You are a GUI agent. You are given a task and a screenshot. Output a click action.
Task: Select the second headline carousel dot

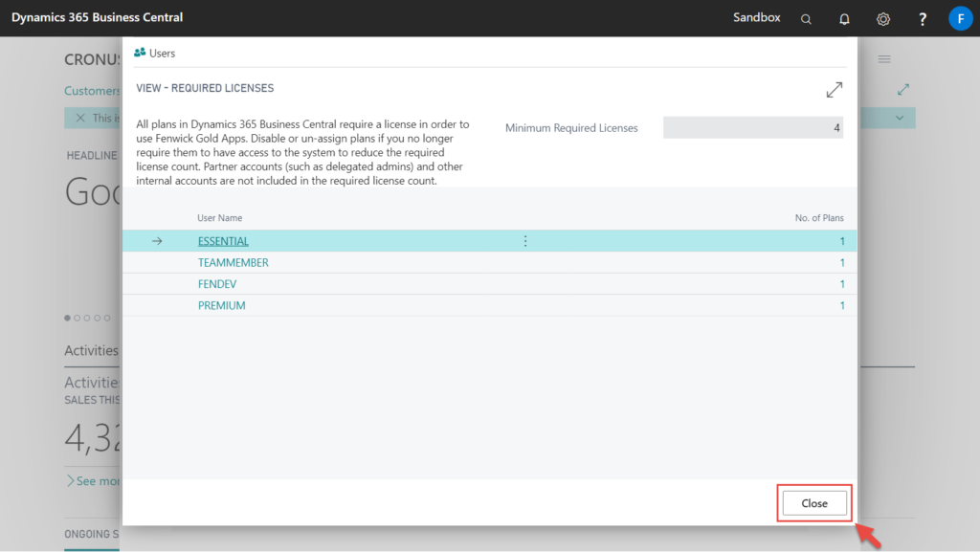click(77, 318)
